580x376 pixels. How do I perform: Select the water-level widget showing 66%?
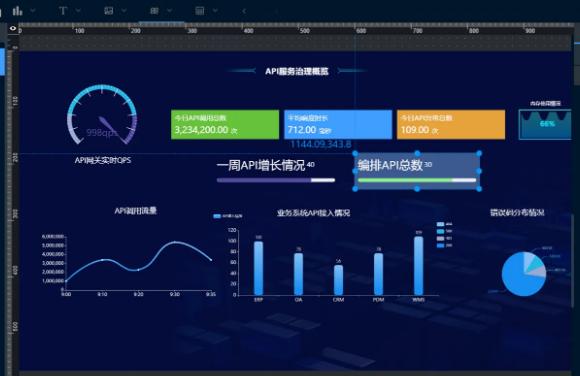545,124
